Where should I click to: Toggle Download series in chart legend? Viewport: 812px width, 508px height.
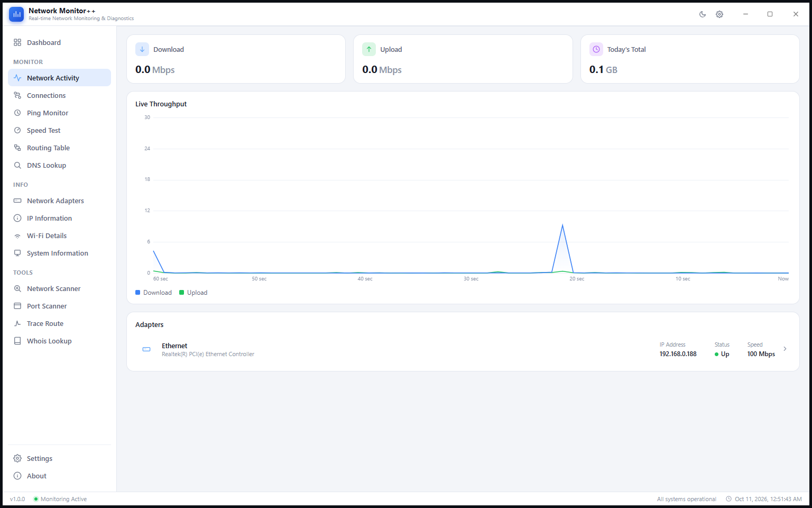pyautogui.click(x=154, y=293)
